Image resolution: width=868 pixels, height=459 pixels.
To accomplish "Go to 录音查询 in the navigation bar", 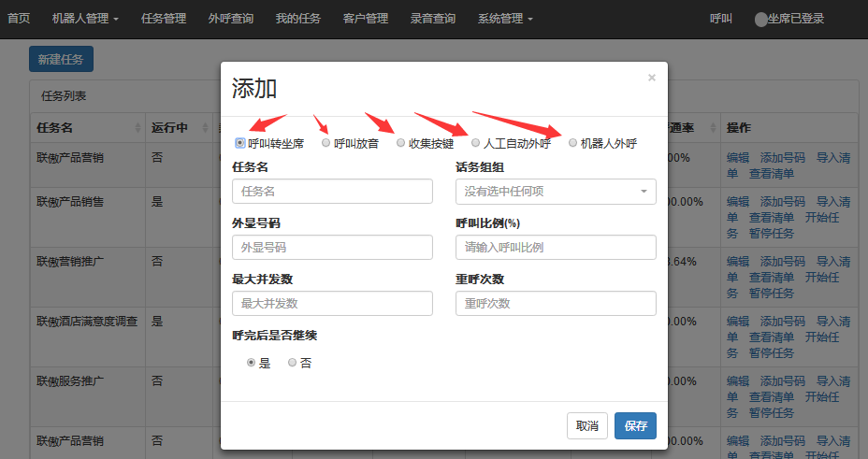I will coord(433,19).
